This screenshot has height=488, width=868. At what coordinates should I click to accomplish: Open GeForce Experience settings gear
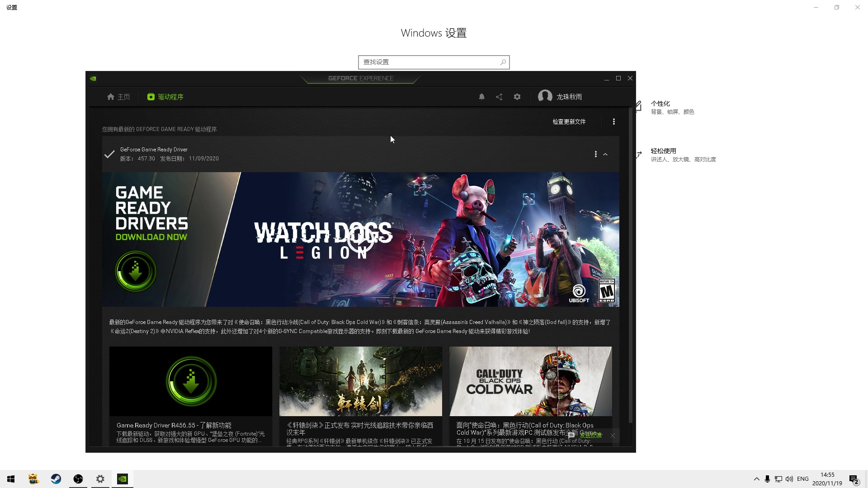[517, 97]
